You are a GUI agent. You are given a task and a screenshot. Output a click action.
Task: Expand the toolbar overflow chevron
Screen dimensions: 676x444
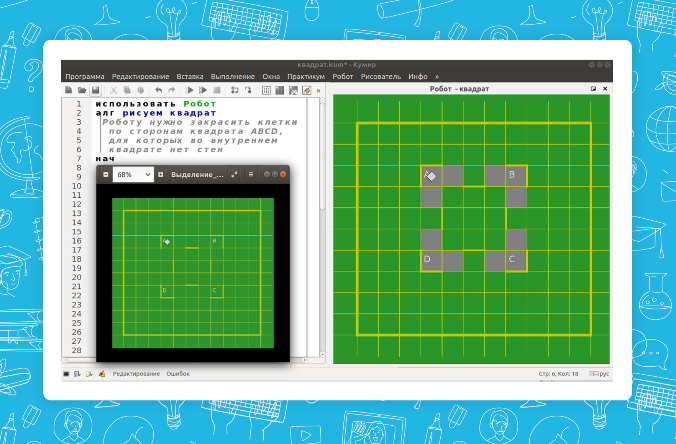318,90
